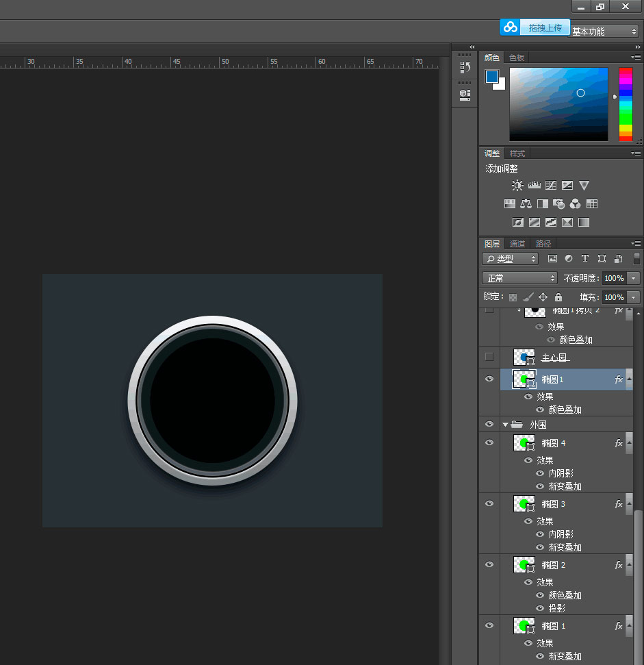Viewport: 644px width, 665px height.
Task: Select the 椭圆 2 layer name
Action: (x=554, y=565)
